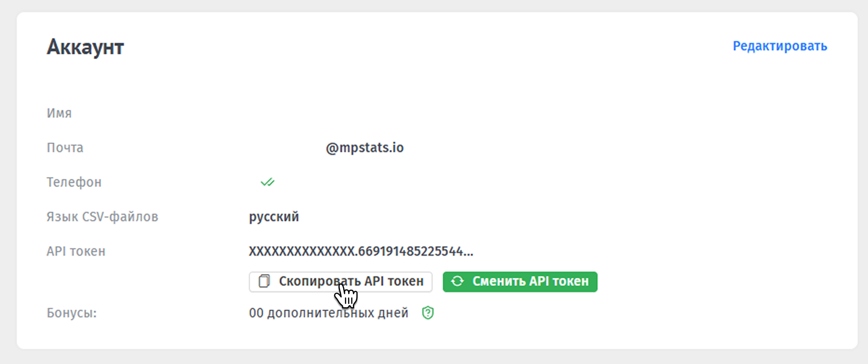Screen dimensions: 868x364
Task: Click the copy icon in Скопировать button
Action: pos(264,281)
